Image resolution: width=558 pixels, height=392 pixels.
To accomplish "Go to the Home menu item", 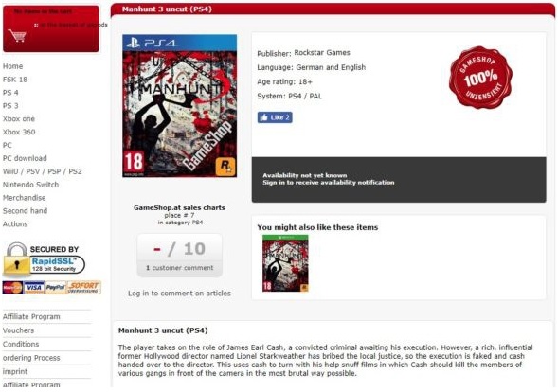I will point(13,66).
